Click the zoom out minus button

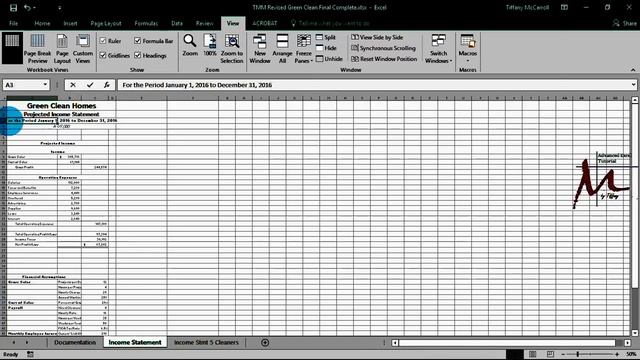[x=564, y=354]
